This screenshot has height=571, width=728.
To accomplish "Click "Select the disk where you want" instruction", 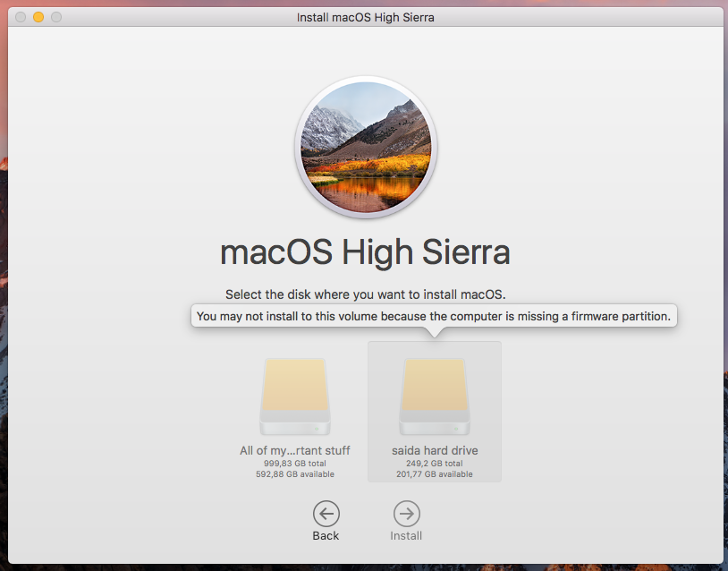I will (x=366, y=294).
